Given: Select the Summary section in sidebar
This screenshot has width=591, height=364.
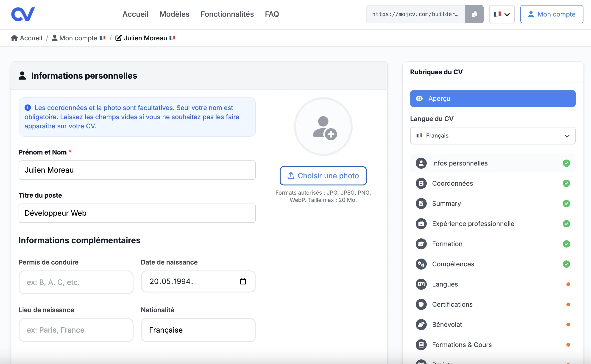Looking at the screenshot, I should [x=446, y=203].
